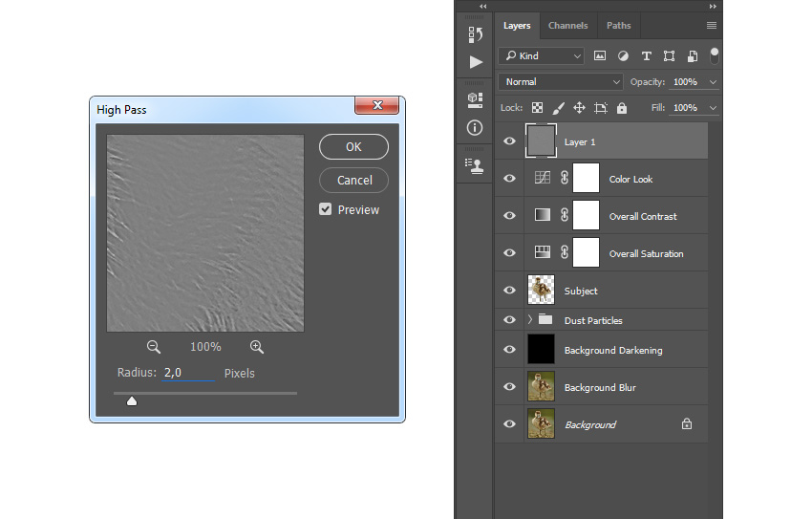Switch to the Paths tab
Screen dimensions: 812x519
pyautogui.click(x=618, y=26)
